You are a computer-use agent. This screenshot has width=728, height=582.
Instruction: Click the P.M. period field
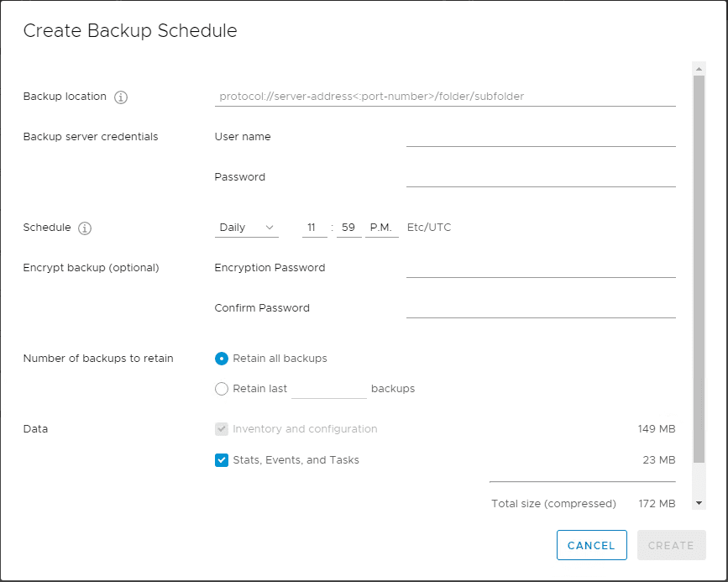pyautogui.click(x=382, y=228)
